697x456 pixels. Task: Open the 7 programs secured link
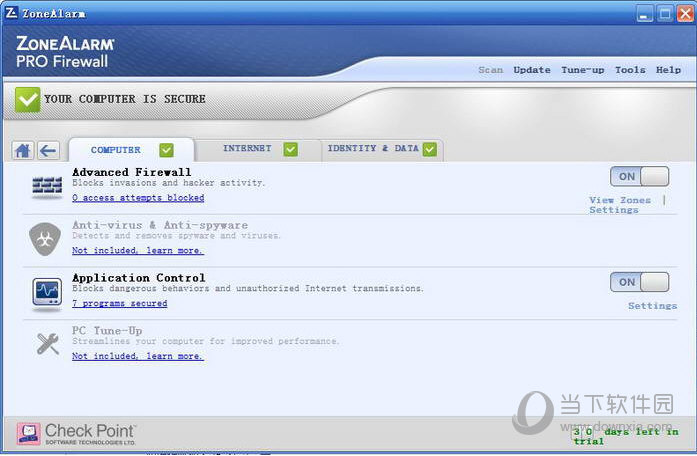point(120,304)
